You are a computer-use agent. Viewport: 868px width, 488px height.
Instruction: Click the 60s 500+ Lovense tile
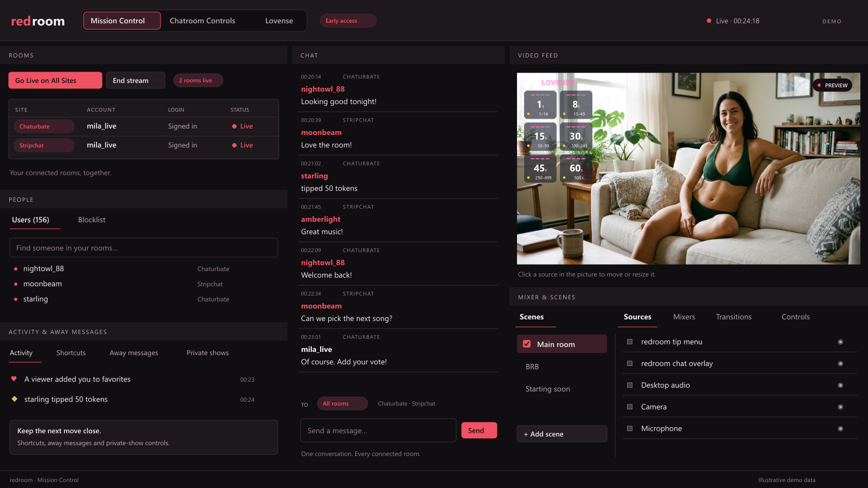click(576, 169)
